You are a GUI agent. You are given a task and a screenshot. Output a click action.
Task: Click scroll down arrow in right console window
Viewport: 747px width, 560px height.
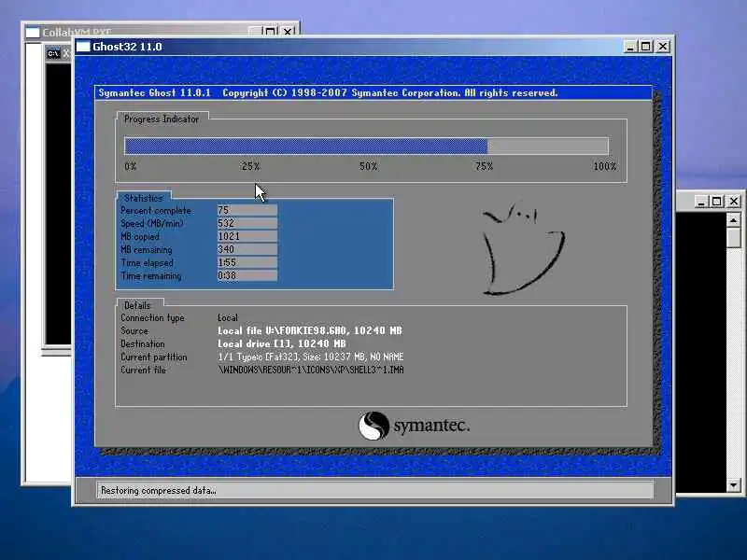[734, 485]
